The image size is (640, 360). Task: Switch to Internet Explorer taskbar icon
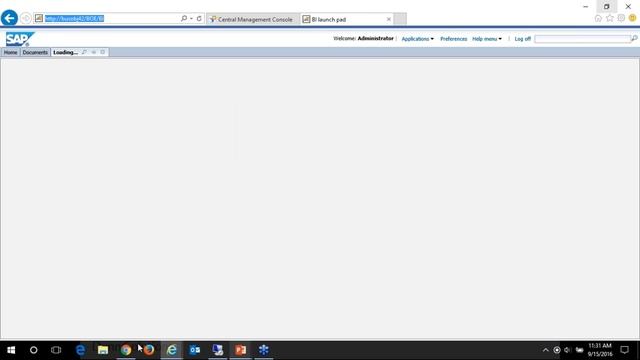172,350
